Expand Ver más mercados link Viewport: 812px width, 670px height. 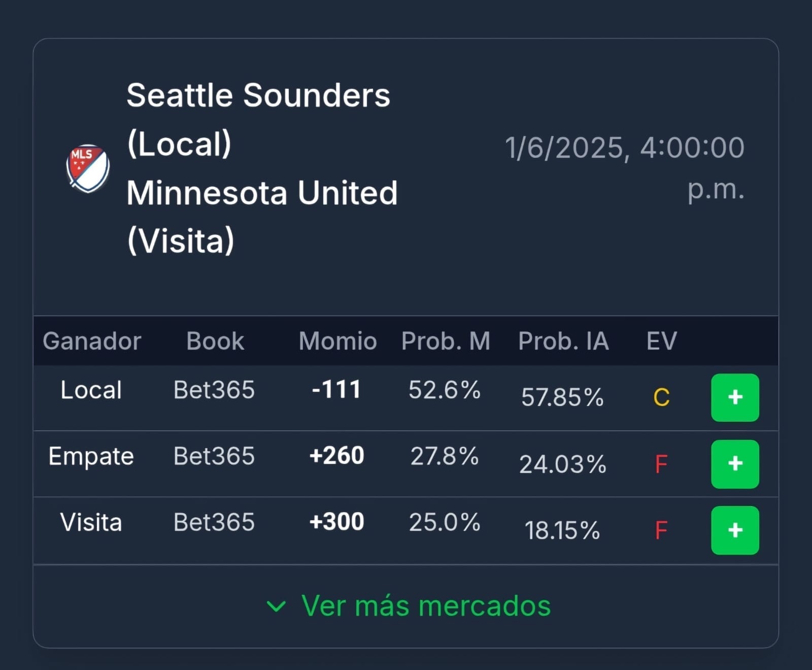[409, 606]
